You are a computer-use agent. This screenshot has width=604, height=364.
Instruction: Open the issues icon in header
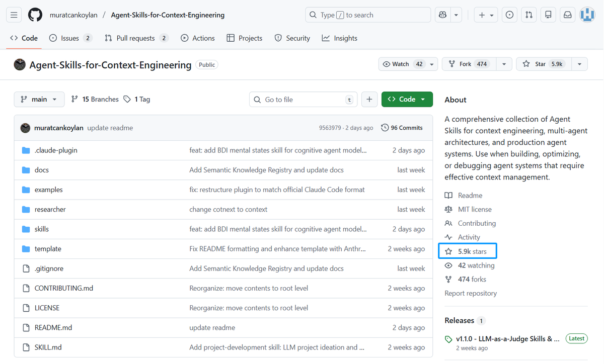click(x=510, y=15)
